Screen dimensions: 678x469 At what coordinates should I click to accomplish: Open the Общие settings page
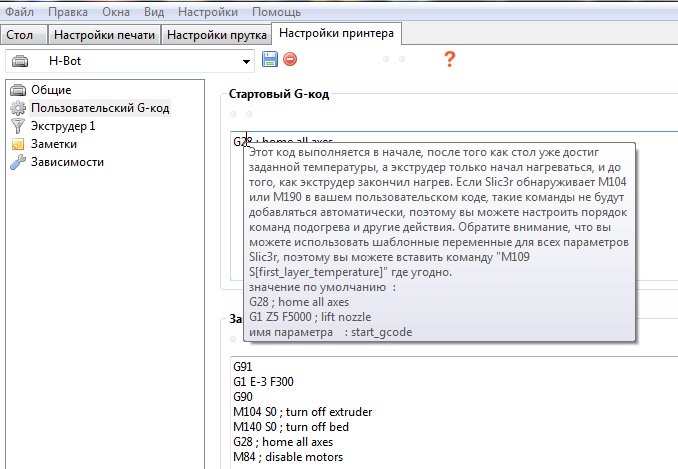51,90
